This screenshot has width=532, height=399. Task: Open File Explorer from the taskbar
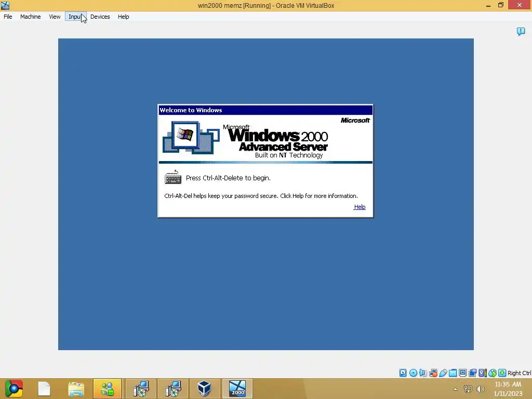(x=76, y=389)
